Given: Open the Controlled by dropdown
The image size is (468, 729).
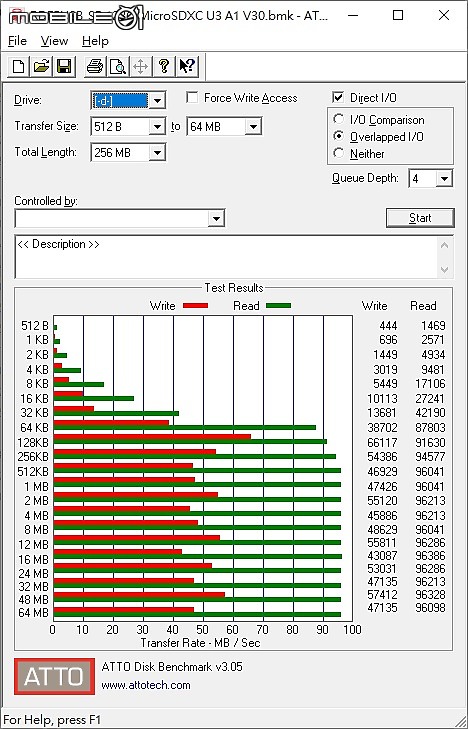Looking at the screenshot, I should (216, 219).
